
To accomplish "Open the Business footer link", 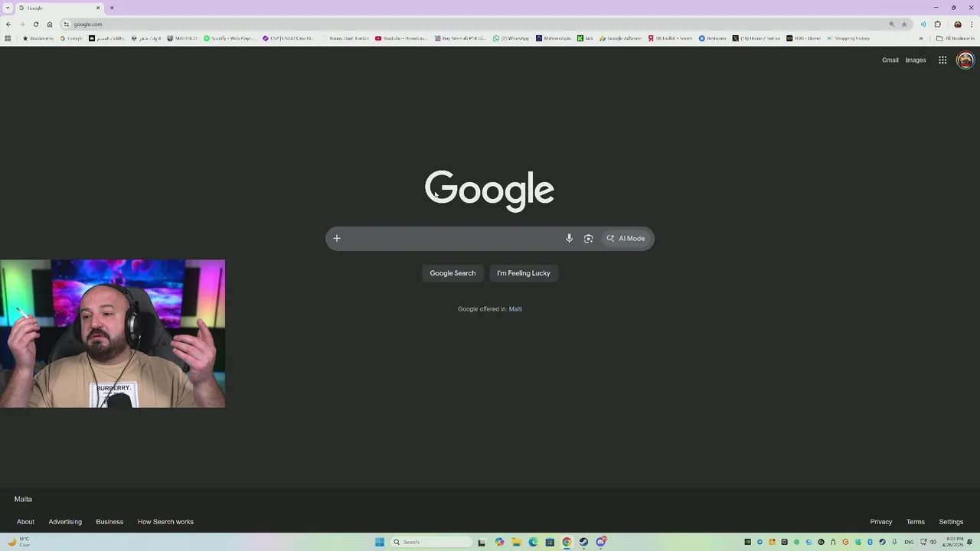I will tap(109, 522).
